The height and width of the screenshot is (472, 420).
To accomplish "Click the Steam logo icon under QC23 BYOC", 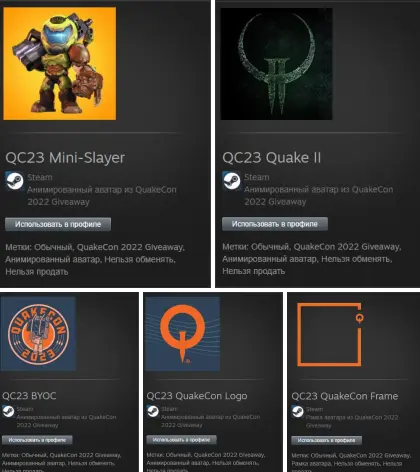I will click(8, 412).
